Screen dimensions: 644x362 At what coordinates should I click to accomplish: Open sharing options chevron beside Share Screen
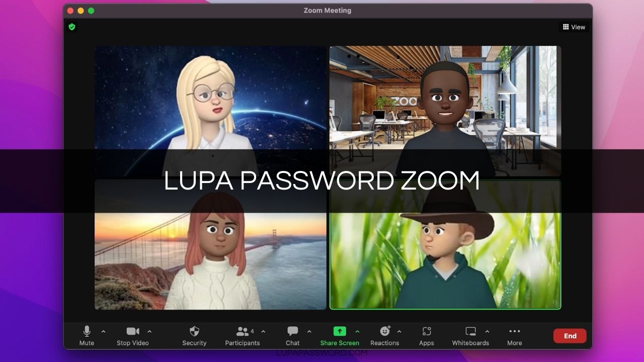(357, 331)
